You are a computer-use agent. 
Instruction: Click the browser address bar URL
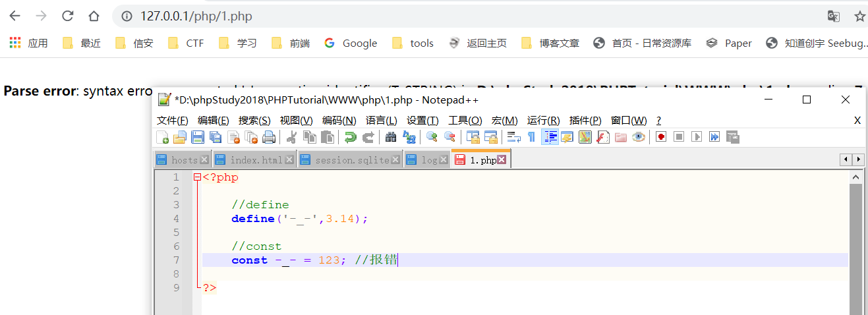tap(196, 16)
